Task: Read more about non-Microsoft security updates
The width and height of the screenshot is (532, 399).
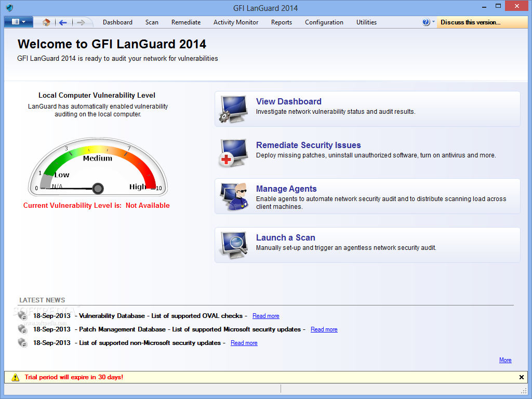Action: [244, 343]
